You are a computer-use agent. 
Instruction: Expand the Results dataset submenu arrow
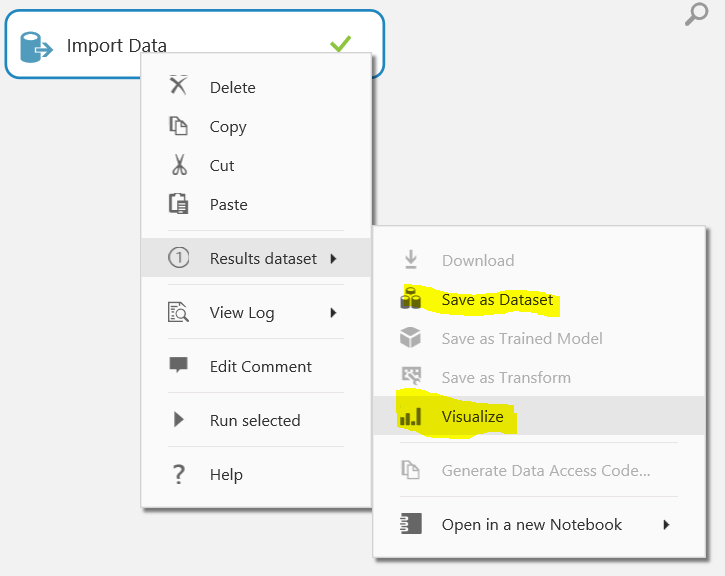(x=333, y=258)
